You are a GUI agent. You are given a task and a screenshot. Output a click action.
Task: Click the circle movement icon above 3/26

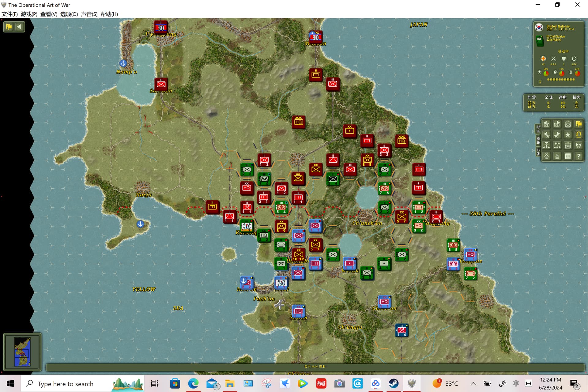pos(574,58)
